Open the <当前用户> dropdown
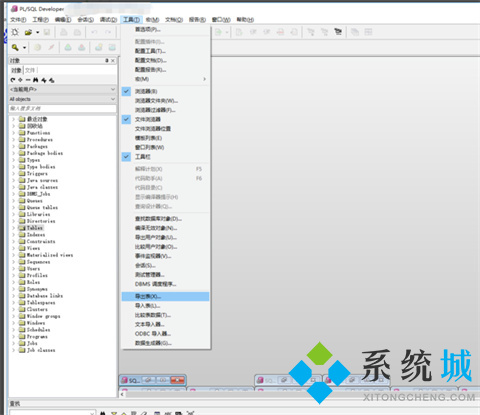Screen dimensions: 480x415 [113, 89]
